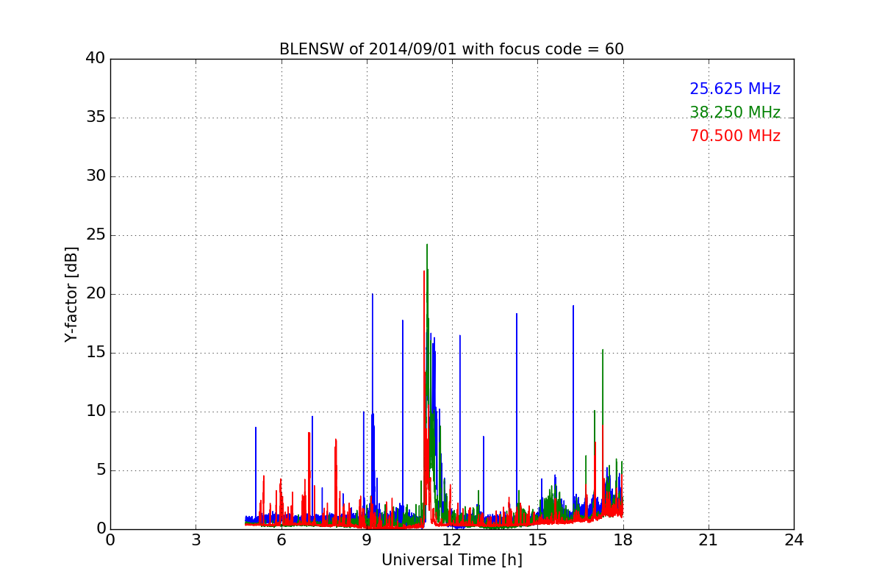Click the green peak at 15 dB past 17h
Viewport: 882px width, 588px height.
pos(603,351)
